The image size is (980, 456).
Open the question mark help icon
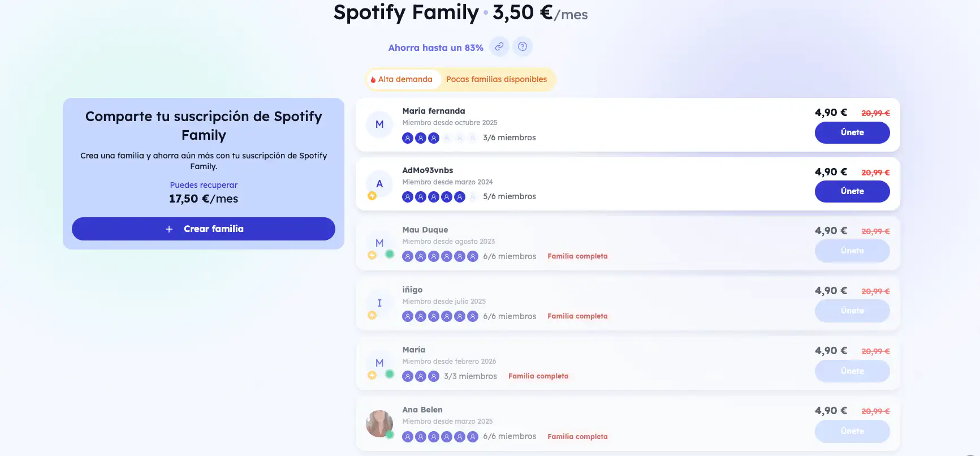coord(523,46)
